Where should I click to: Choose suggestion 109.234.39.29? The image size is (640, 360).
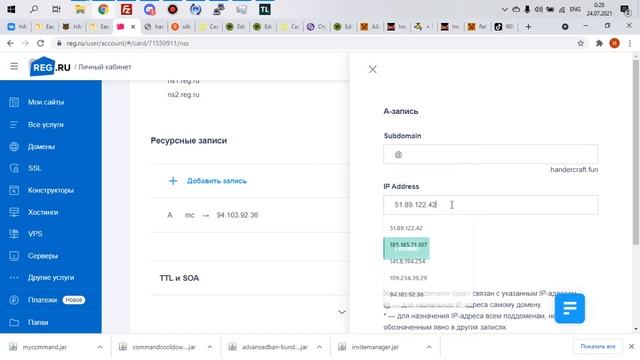408,278
